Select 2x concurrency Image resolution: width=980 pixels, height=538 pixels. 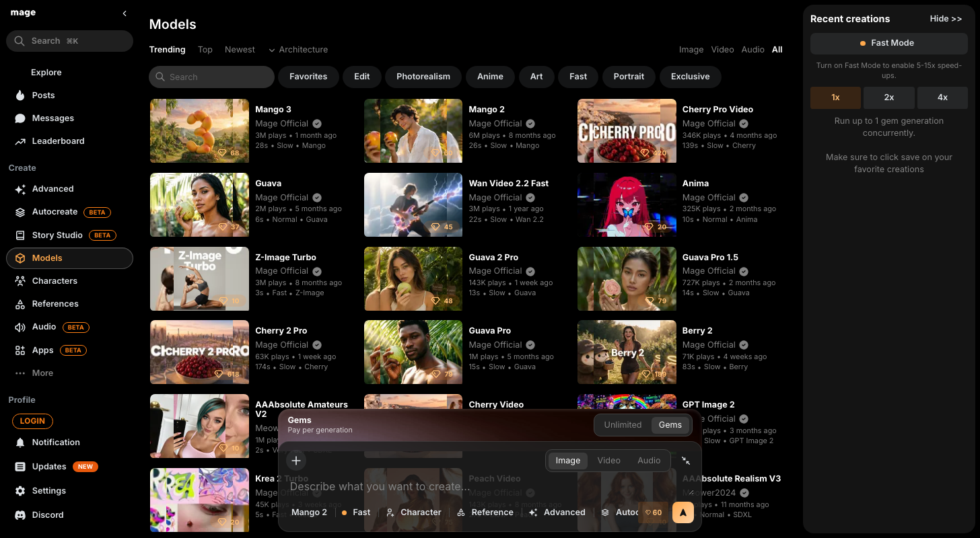click(x=888, y=98)
